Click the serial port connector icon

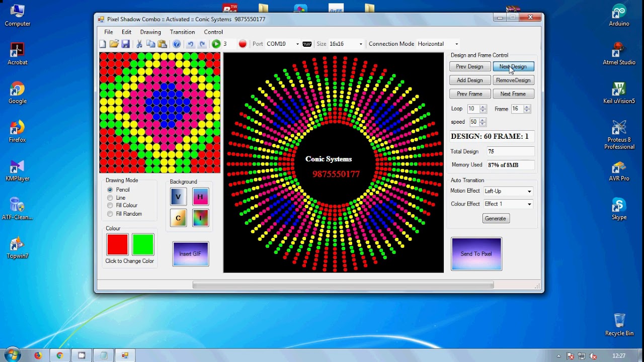307,44
